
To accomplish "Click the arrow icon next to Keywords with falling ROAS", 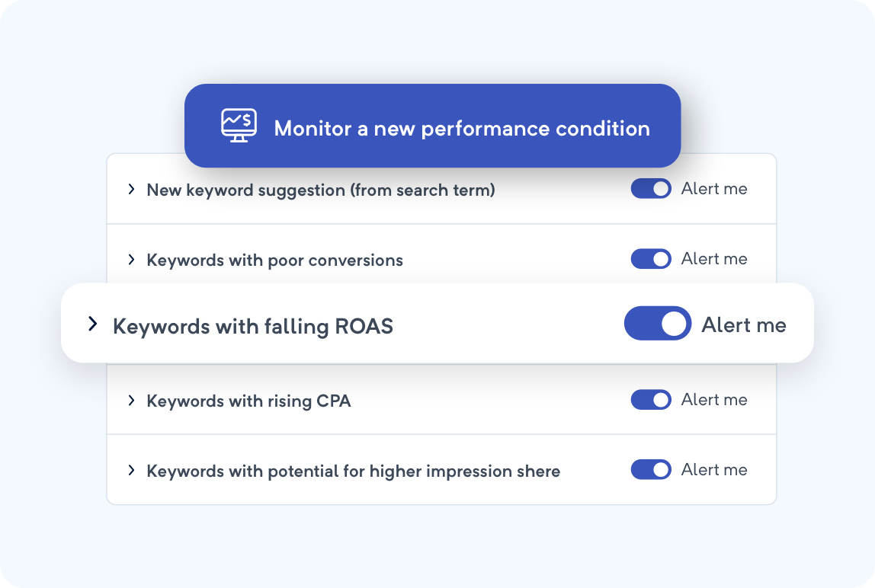I will point(91,323).
